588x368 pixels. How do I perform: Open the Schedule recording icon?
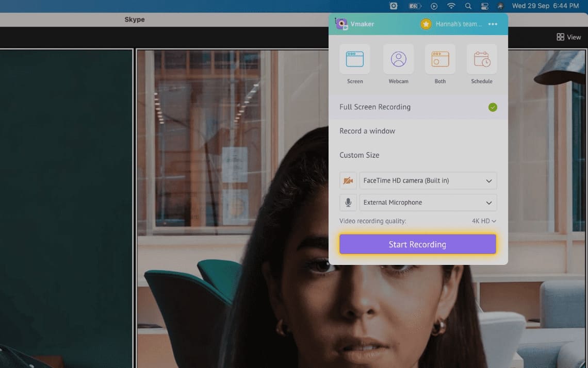point(481,59)
